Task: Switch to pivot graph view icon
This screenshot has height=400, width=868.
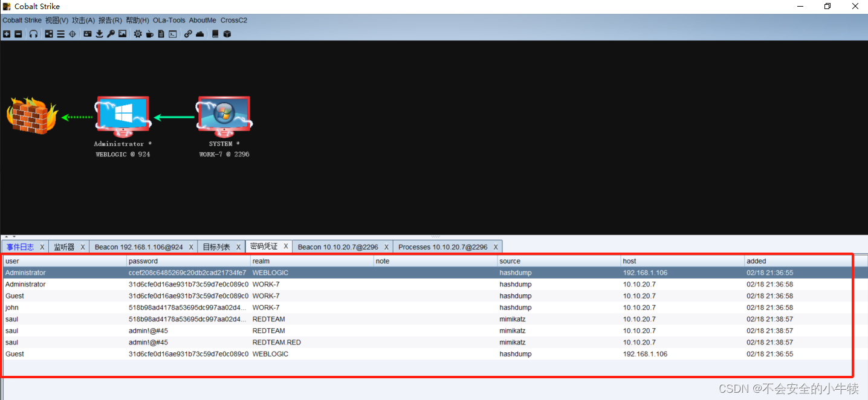Action: pyautogui.click(x=49, y=34)
